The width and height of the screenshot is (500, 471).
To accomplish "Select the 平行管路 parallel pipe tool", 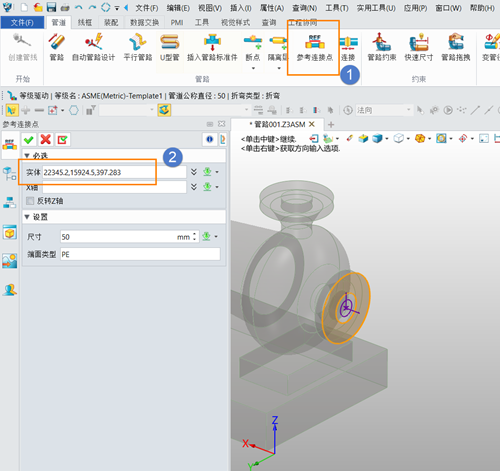I will (x=138, y=47).
